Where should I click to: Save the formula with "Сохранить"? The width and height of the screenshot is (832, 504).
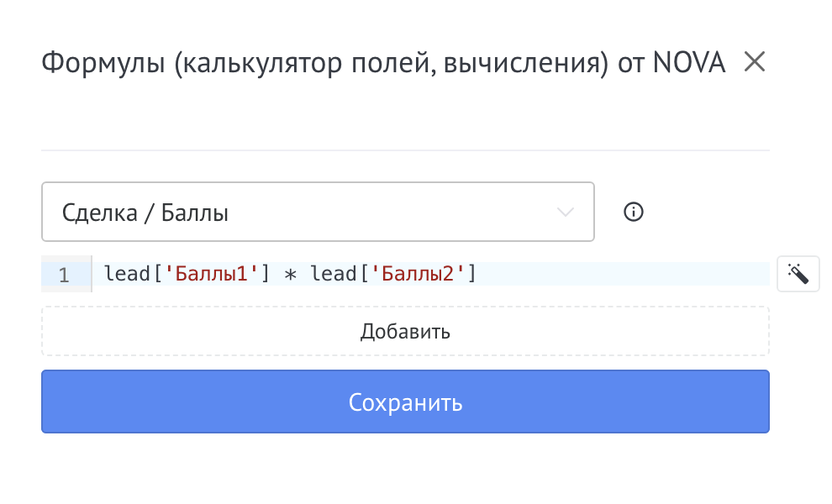tap(405, 402)
